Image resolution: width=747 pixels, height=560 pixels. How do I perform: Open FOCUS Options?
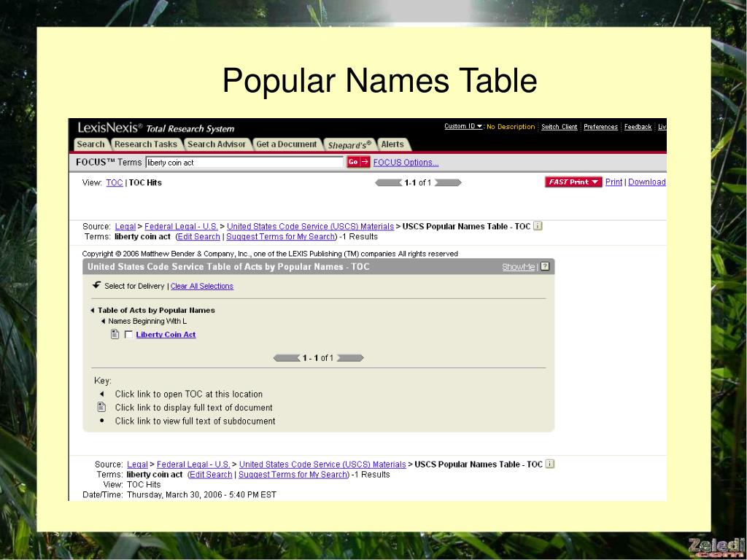pyautogui.click(x=406, y=163)
